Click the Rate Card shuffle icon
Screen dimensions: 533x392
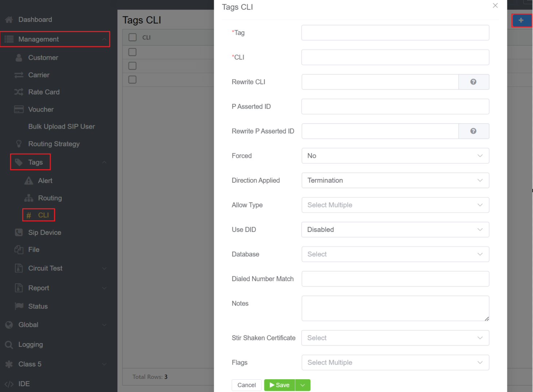[x=19, y=92]
